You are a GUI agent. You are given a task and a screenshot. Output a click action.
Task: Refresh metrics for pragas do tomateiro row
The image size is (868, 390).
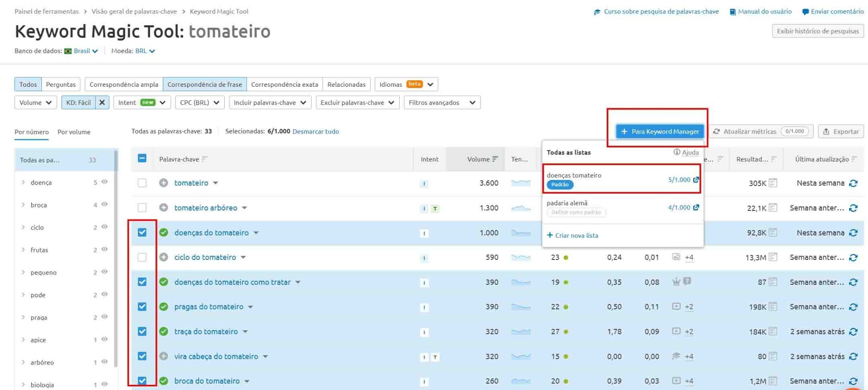[x=853, y=307]
